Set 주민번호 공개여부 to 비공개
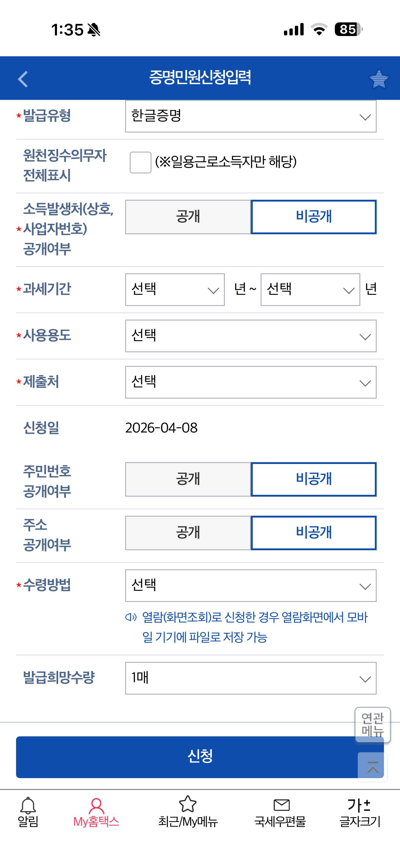 click(314, 479)
